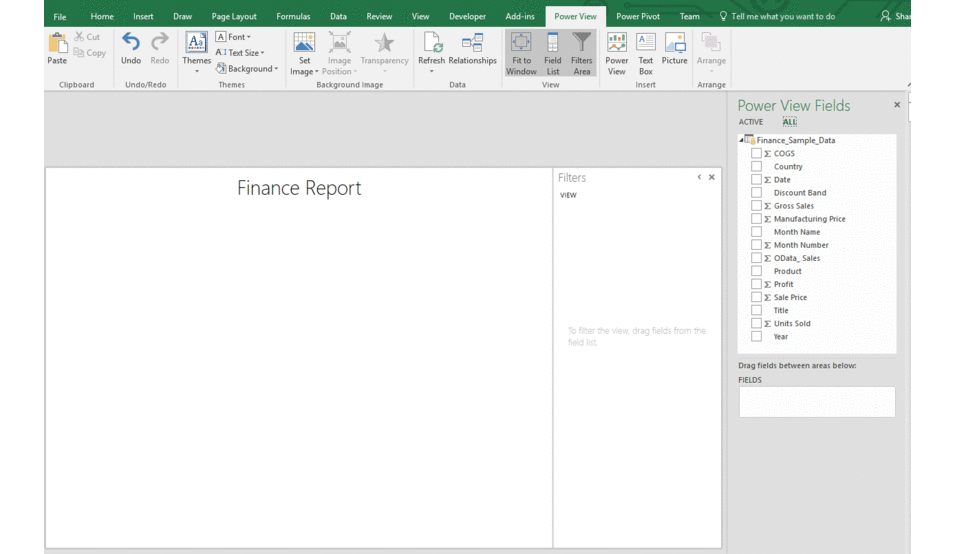Check the Profit field checkbox

point(756,284)
